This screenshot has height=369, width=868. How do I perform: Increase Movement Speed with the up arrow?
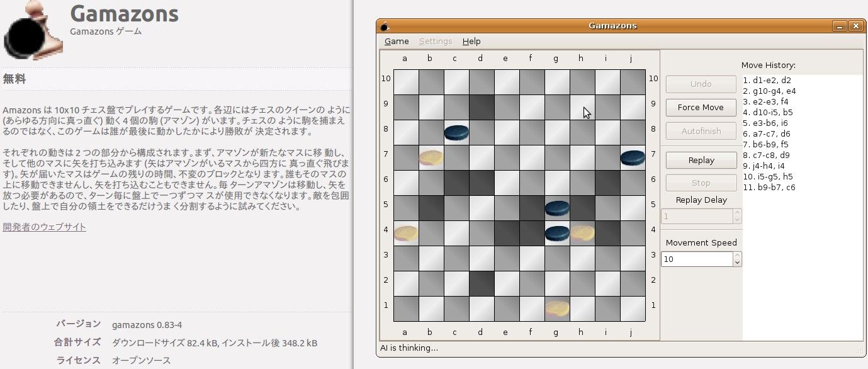[738, 255]
